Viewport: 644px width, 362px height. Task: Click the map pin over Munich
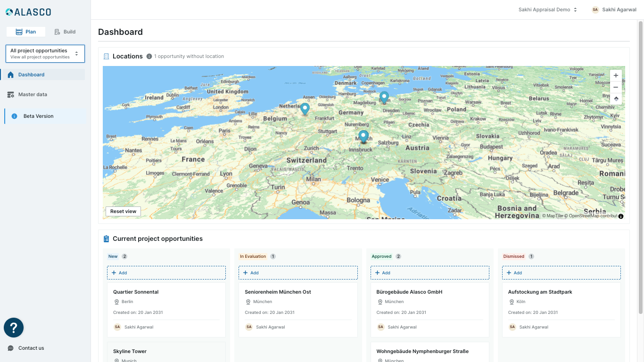[363, 136]
